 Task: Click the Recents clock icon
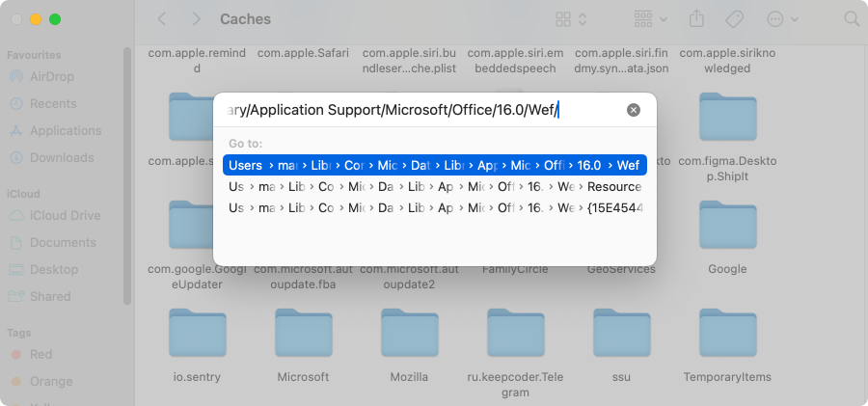(x=16, y=103)
